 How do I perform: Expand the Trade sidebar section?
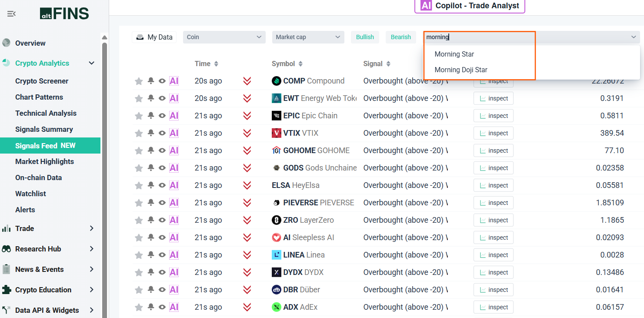coord(92,228)
